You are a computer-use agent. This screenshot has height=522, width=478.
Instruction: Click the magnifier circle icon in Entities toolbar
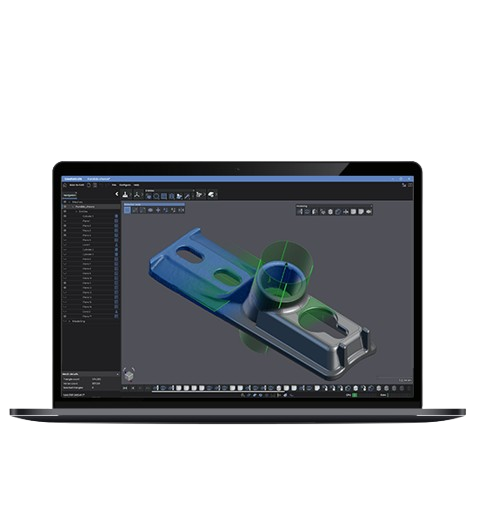point(156,196)
